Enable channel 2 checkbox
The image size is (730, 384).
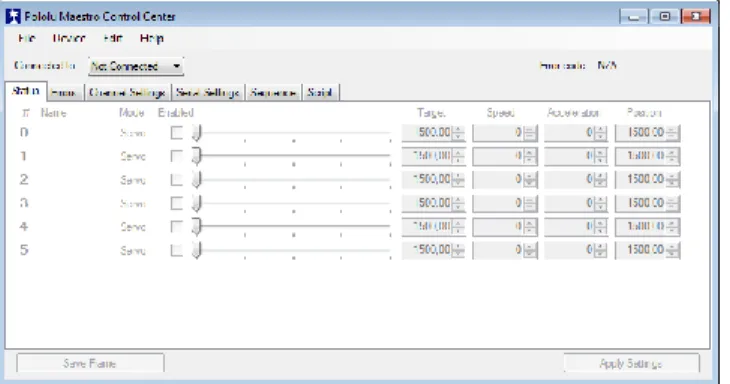tap(176, 180)
